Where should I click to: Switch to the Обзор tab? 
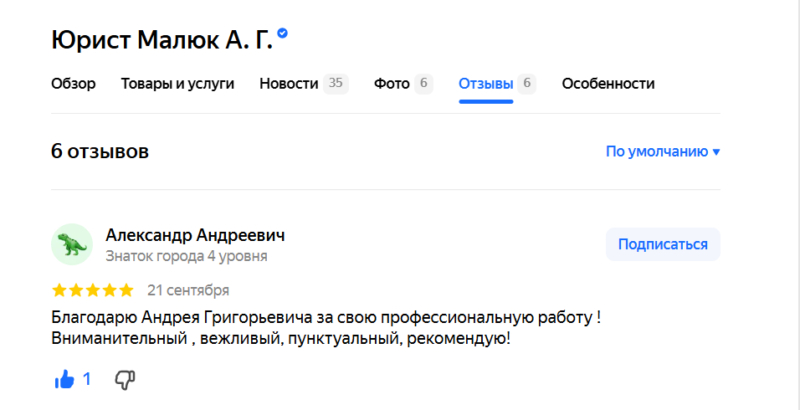tap(73, 83)
